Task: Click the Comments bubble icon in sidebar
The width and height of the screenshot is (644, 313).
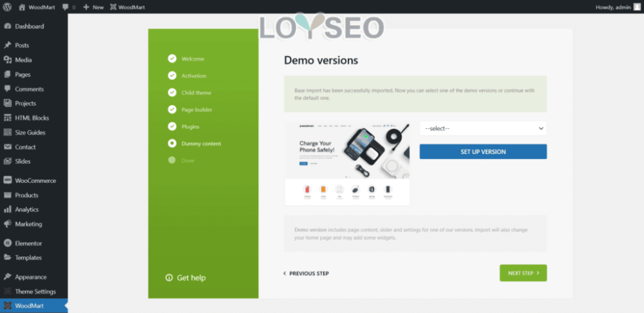Action: [7, 89]
